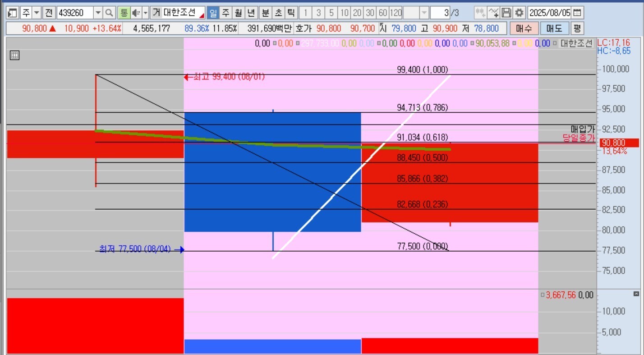Toggle the 거 button

click(156, 13)
